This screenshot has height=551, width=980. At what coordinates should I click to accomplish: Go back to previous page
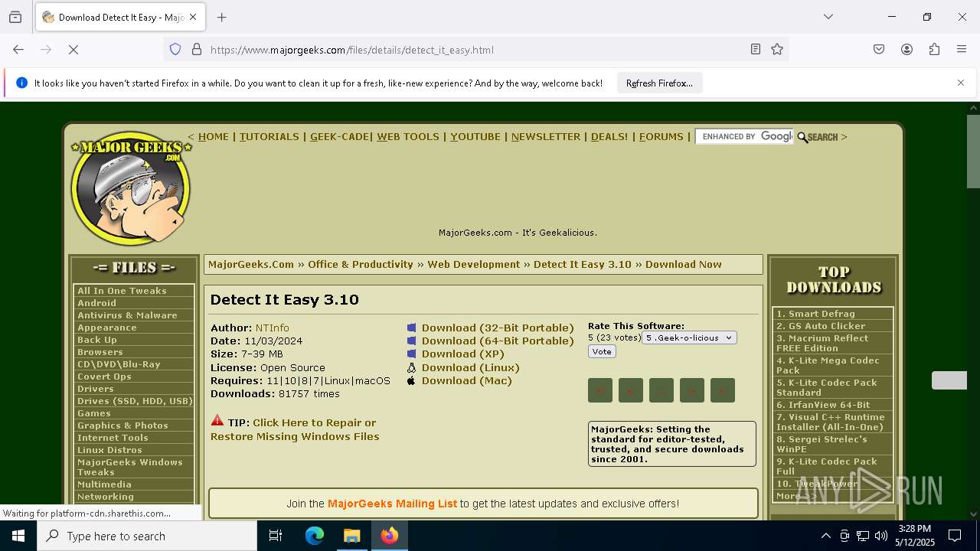[18, 50]
